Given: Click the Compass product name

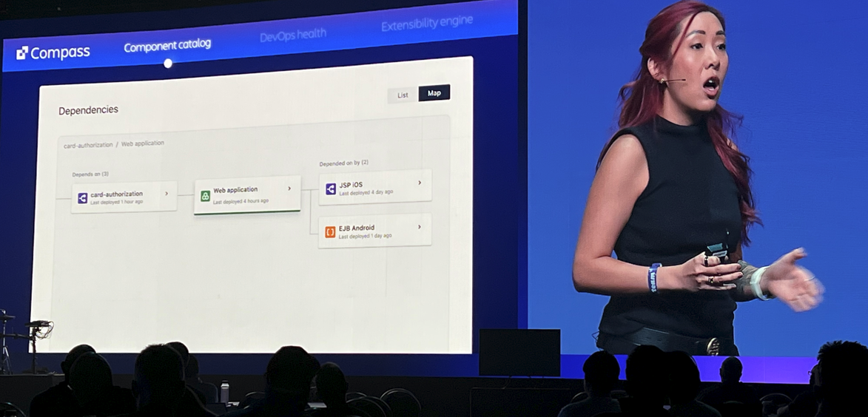Looking at the screenshot, I should [60, 52].
